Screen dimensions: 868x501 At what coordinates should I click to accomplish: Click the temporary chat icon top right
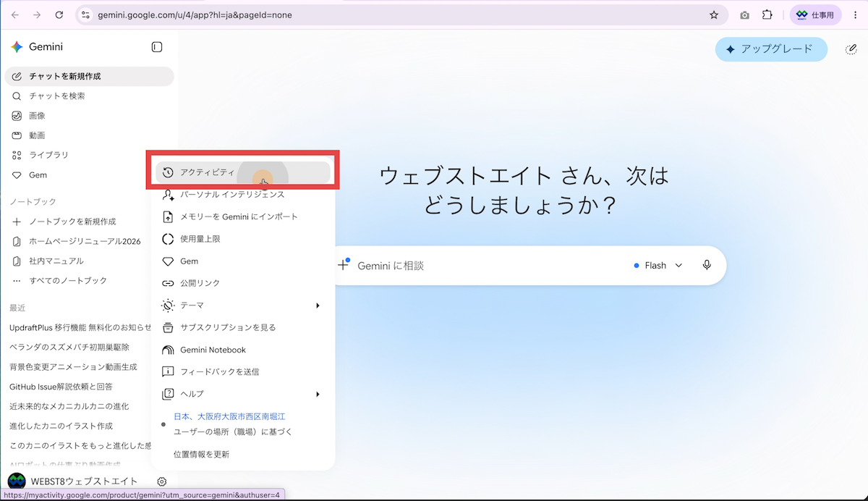click(x=851, y=49)
